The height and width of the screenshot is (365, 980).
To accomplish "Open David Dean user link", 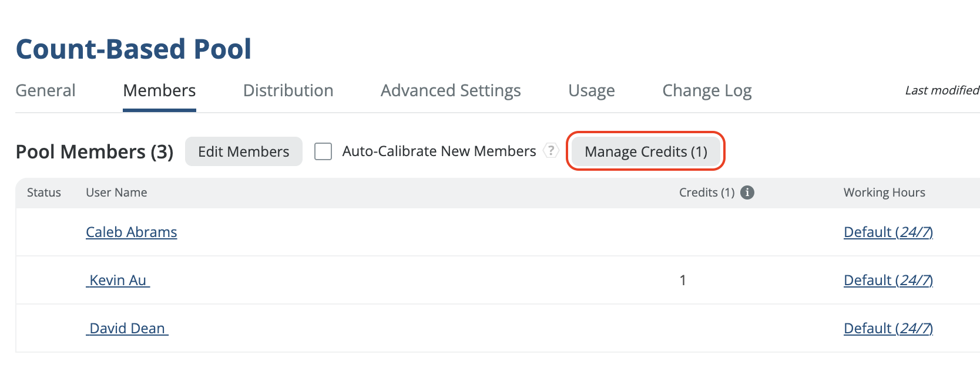I will pyautogui.click(x=127, y=328).
